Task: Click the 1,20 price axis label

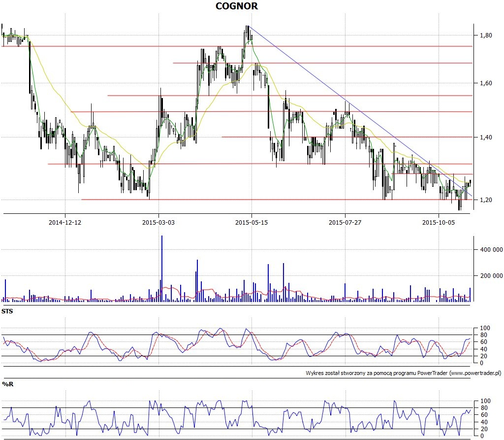Action: 486,200
